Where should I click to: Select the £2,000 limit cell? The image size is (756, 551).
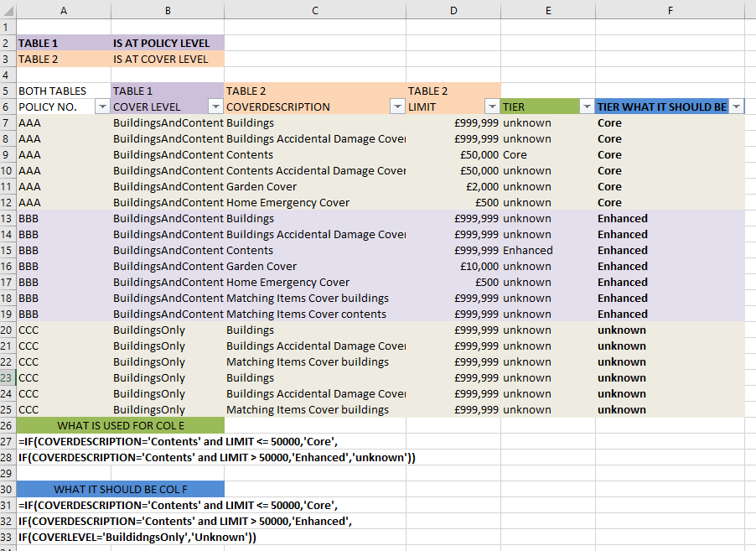point(453,187)
